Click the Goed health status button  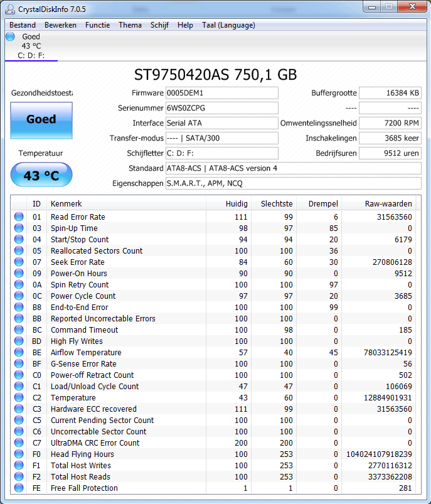point(41,121)
